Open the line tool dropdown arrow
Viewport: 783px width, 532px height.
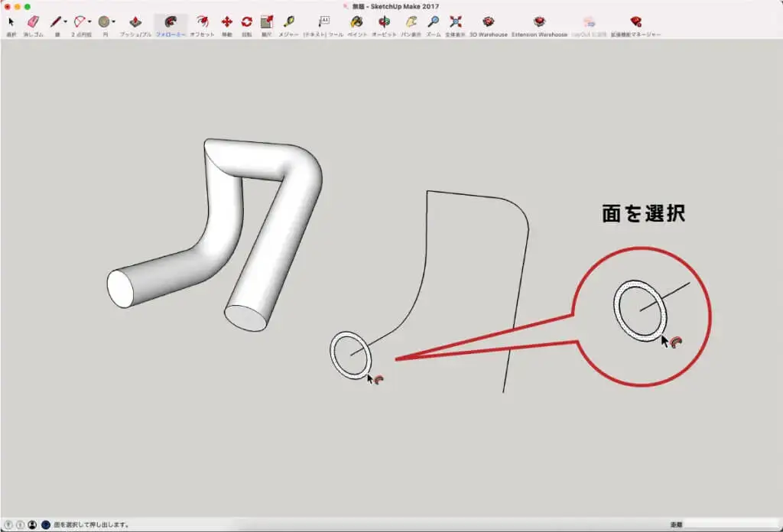click(65, 22)
